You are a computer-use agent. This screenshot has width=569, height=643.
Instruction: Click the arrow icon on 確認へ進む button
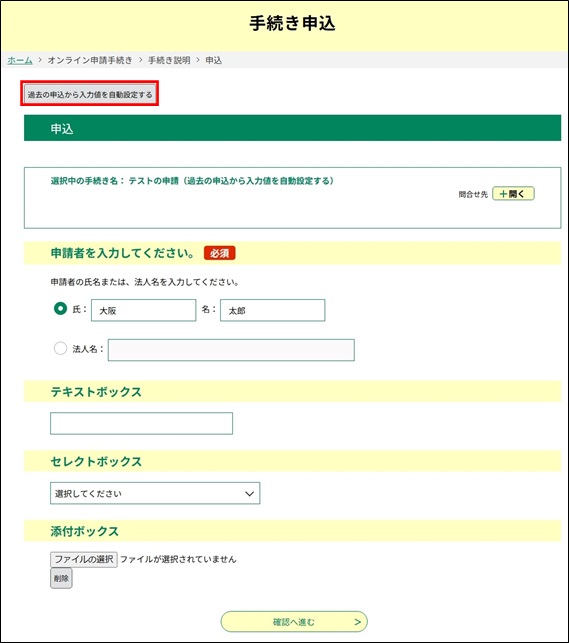(357, 622)
